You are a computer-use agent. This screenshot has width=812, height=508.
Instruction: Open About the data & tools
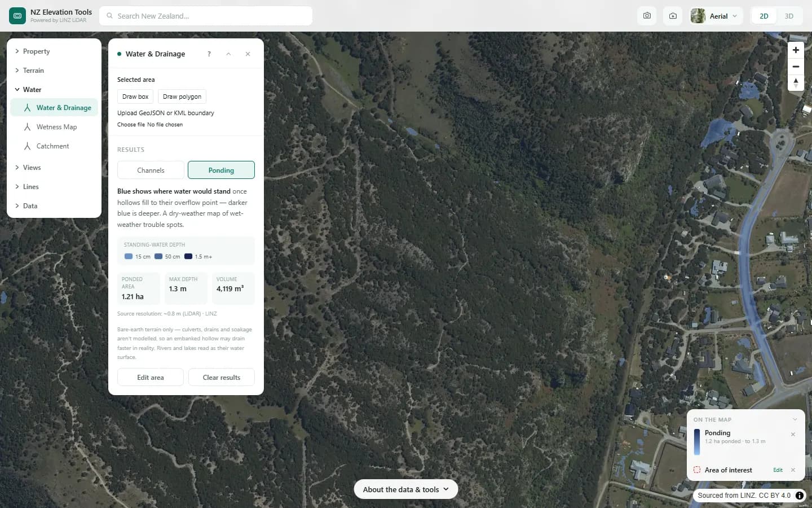[406, 489]
